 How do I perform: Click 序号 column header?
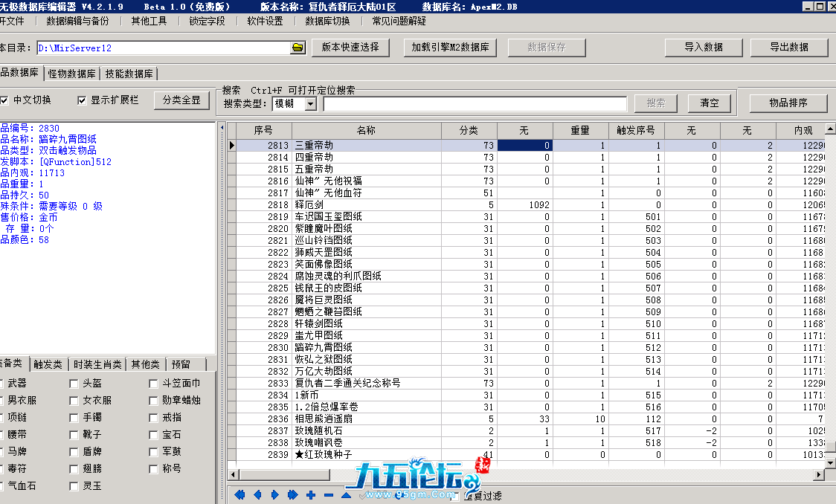[x=263, y=131]
